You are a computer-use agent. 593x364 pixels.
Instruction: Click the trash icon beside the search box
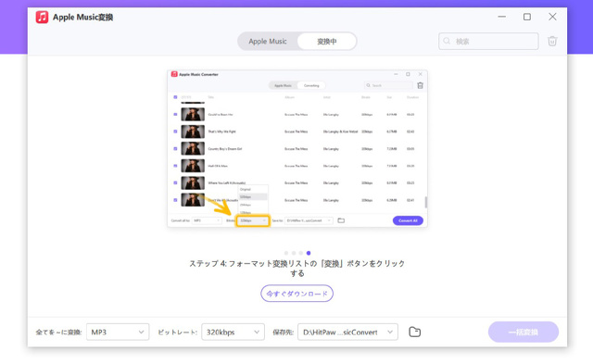pyautogui.click(x=552, y=41)
